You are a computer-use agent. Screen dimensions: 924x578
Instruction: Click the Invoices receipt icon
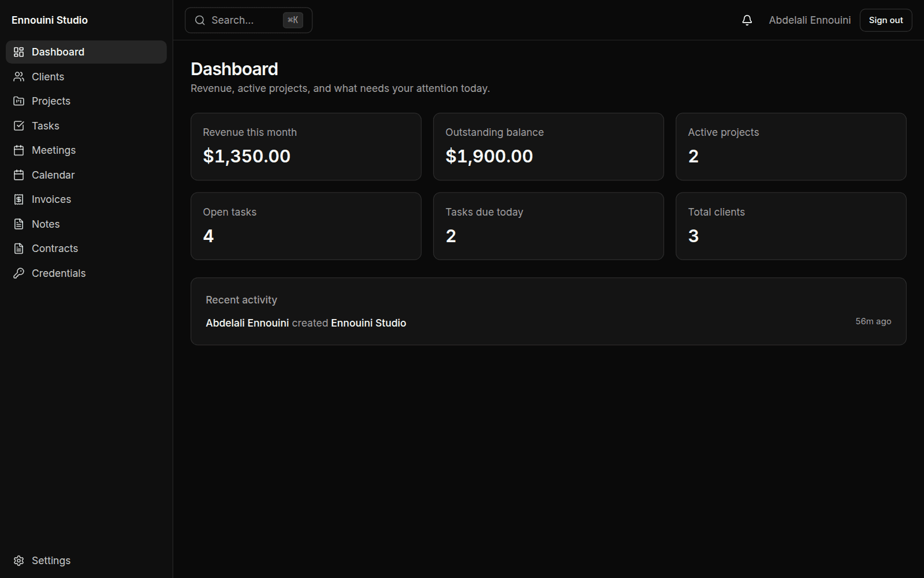[x=19, y=199]
